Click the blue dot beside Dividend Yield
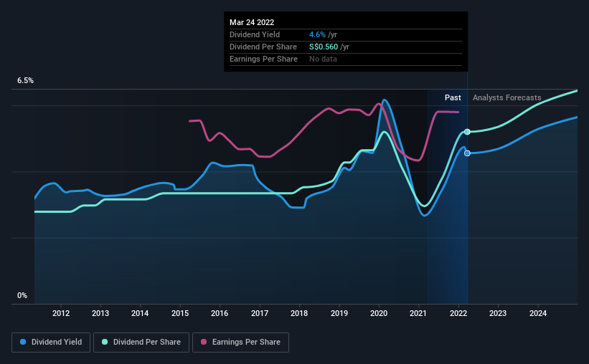This screenshot has height=364, width=589. click(24, 343)
